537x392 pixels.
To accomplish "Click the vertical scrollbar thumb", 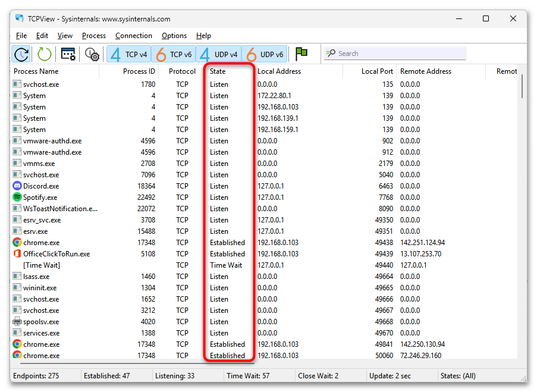I will click(x=522, y=86).
